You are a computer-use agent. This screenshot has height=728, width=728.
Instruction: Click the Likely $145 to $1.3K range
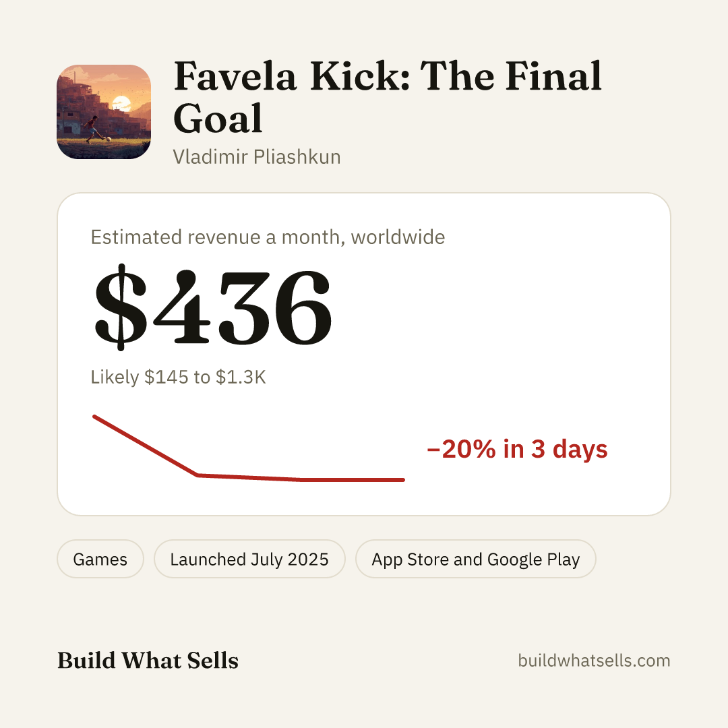tap(178, 377)
